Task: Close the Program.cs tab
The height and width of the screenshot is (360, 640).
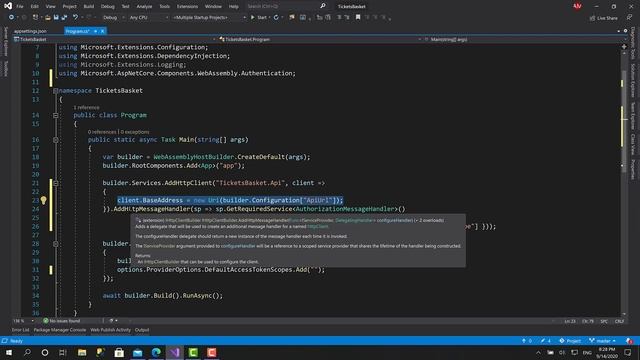Action: tap(102, 31)
